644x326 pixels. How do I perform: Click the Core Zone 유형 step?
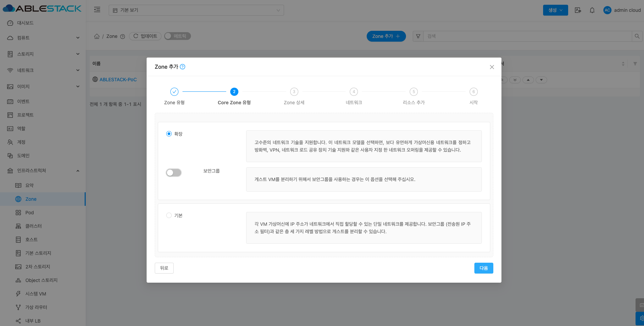click(x=234, y=96)
